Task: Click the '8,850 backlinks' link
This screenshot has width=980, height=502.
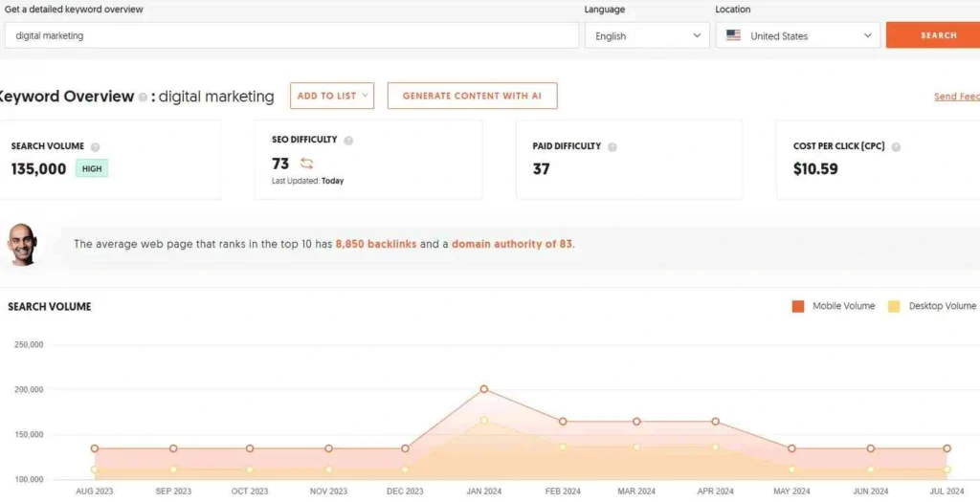Action: pyautogui.click(x=375, y=244)
